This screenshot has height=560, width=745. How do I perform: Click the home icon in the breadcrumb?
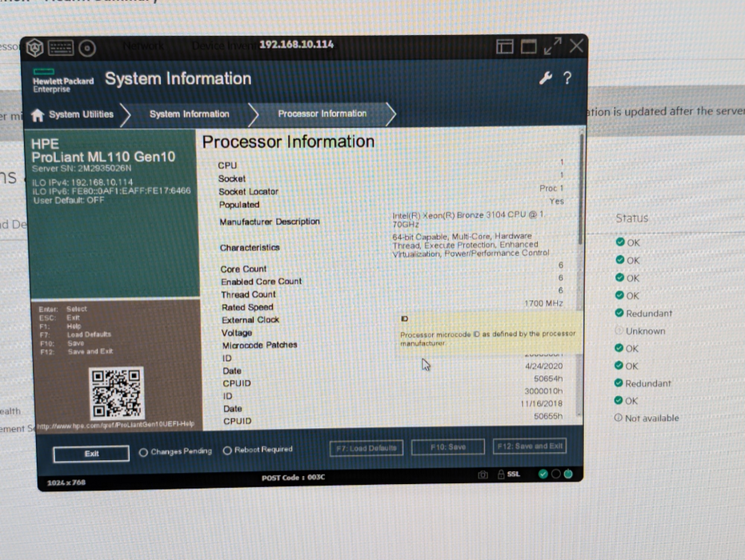tap(38, 115)
